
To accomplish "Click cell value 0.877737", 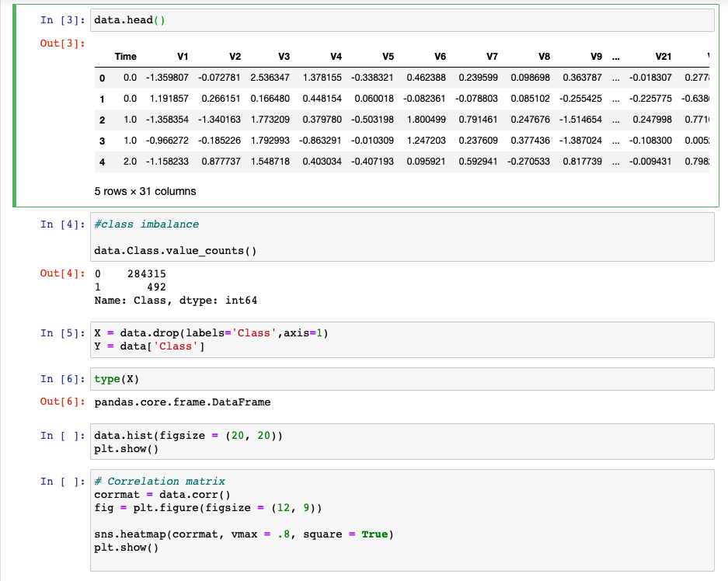I will tap(221, 161).
